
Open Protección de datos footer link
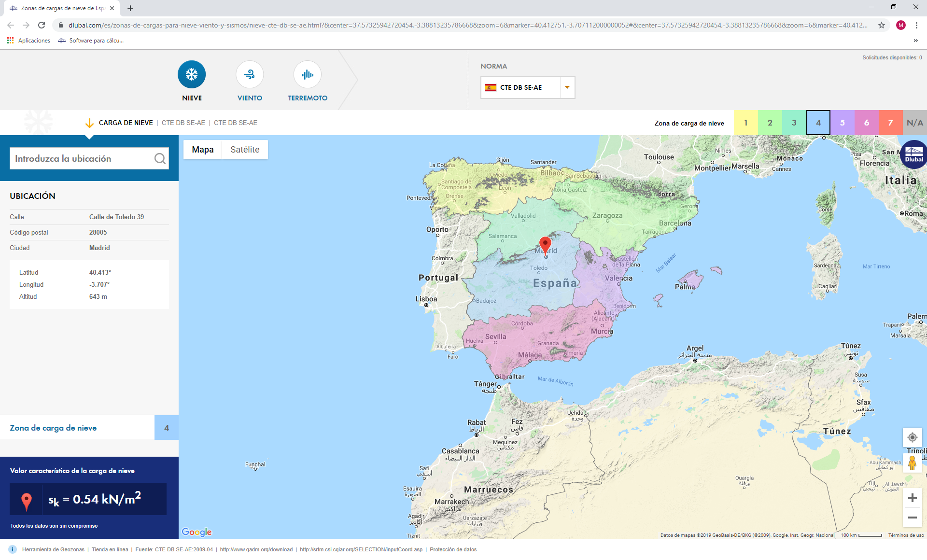tap(453, 549)
